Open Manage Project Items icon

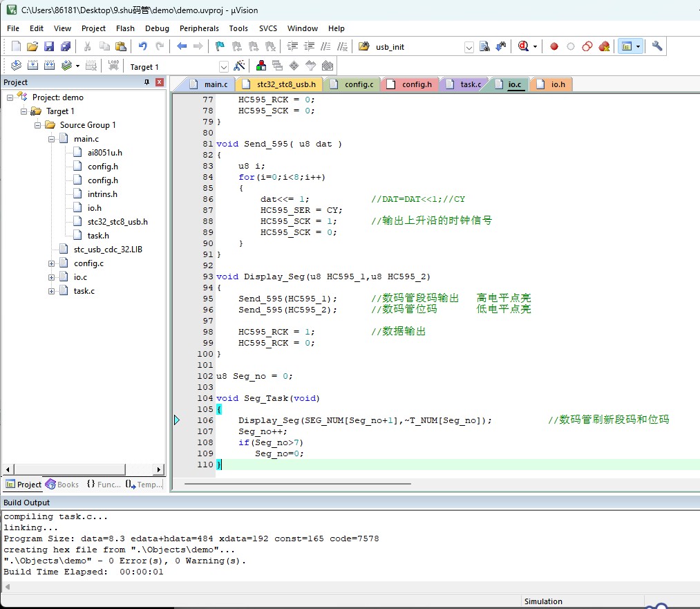(x=261, y=66)
